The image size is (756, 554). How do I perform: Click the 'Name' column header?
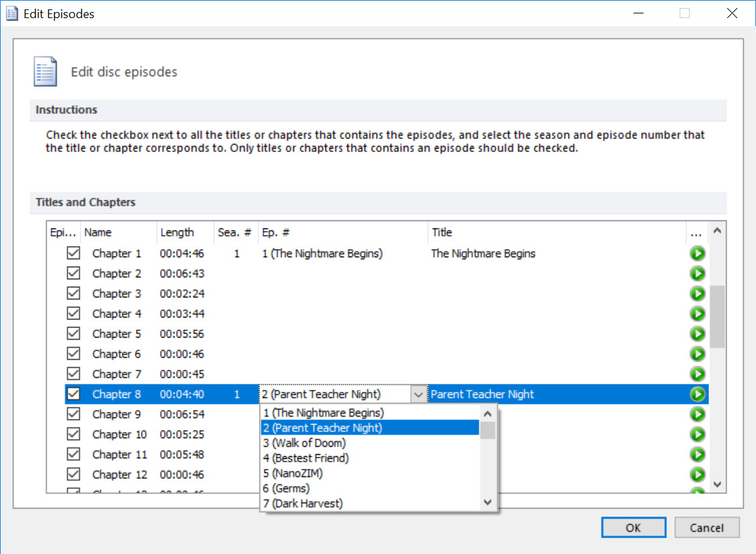point(119,232)
